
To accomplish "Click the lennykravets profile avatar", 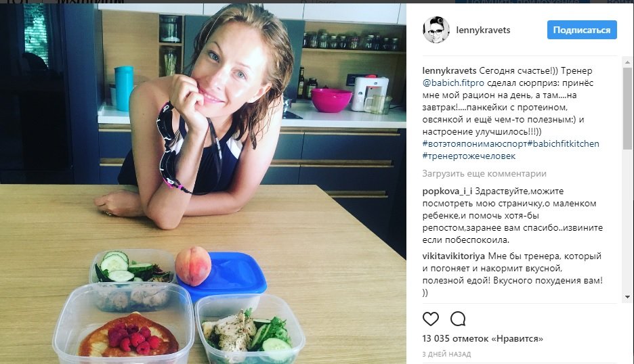I will tap(436, 30).
